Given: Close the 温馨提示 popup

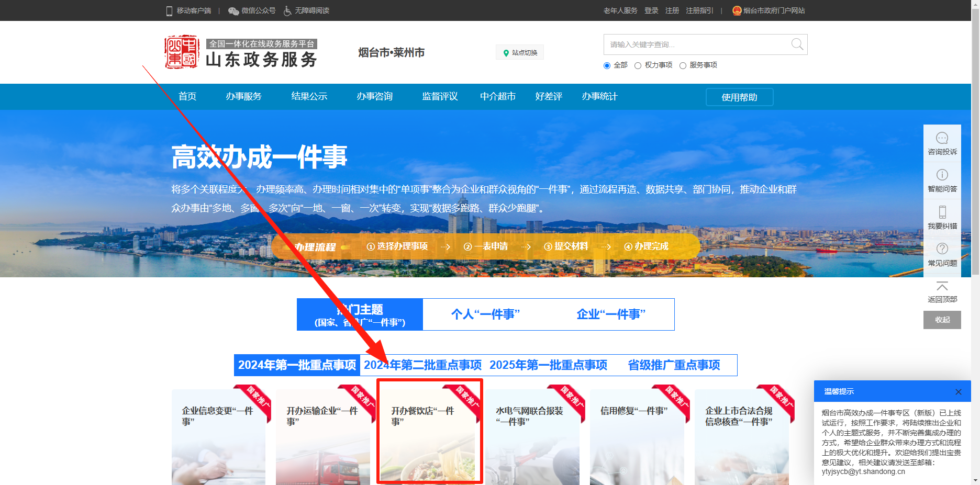Looking at the screenshot, I should 958,392.
